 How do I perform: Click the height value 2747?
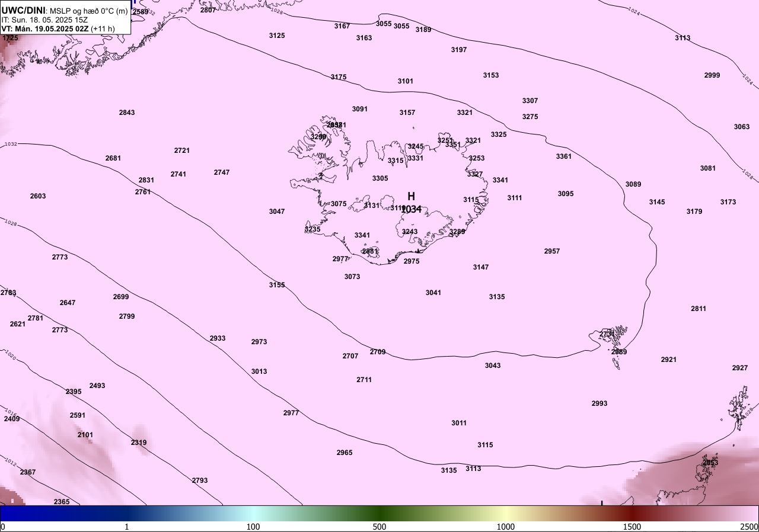tap(222, 172)
